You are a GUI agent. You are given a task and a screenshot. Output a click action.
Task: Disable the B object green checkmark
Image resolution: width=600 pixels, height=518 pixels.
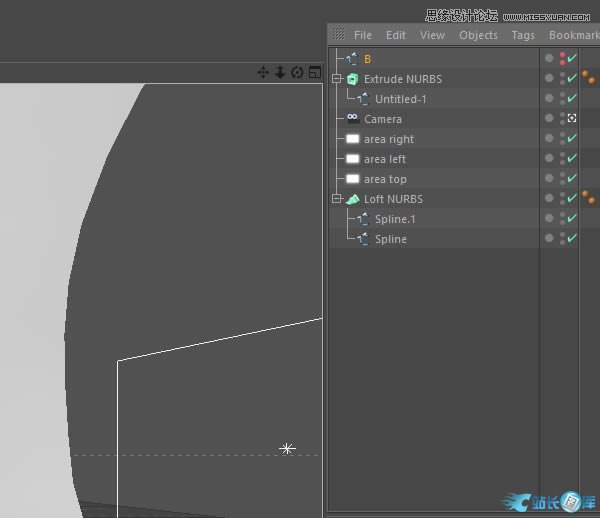click(572, 58)
